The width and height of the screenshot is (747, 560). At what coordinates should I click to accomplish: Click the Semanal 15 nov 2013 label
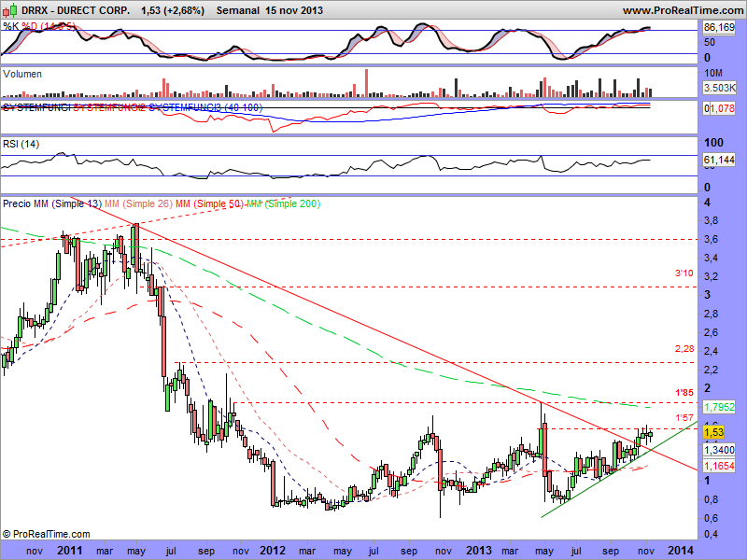click(x=270, y=10)
